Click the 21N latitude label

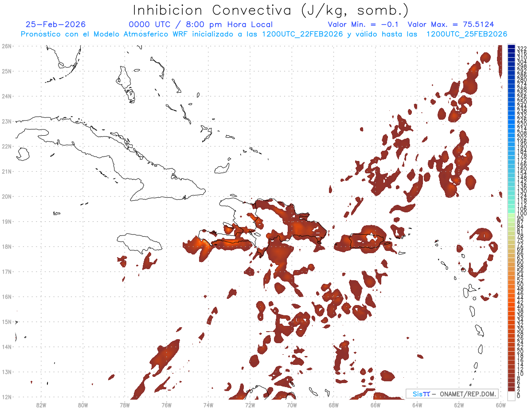pyautogui.click(x=7, y=171)
